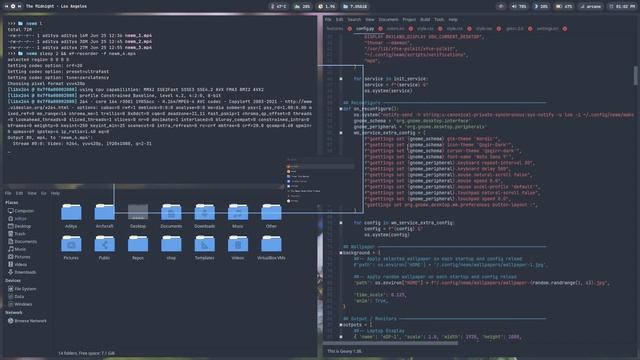This screenshot has height=360, width=640.
Task: Open file manager File menu
Action: pos(8,193)
